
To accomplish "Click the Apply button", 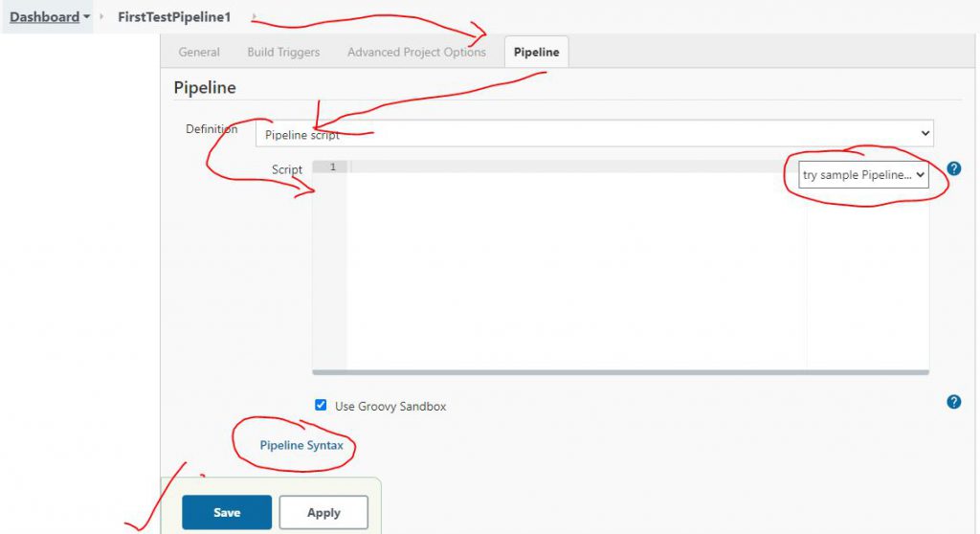I will [x=323, y=512].
